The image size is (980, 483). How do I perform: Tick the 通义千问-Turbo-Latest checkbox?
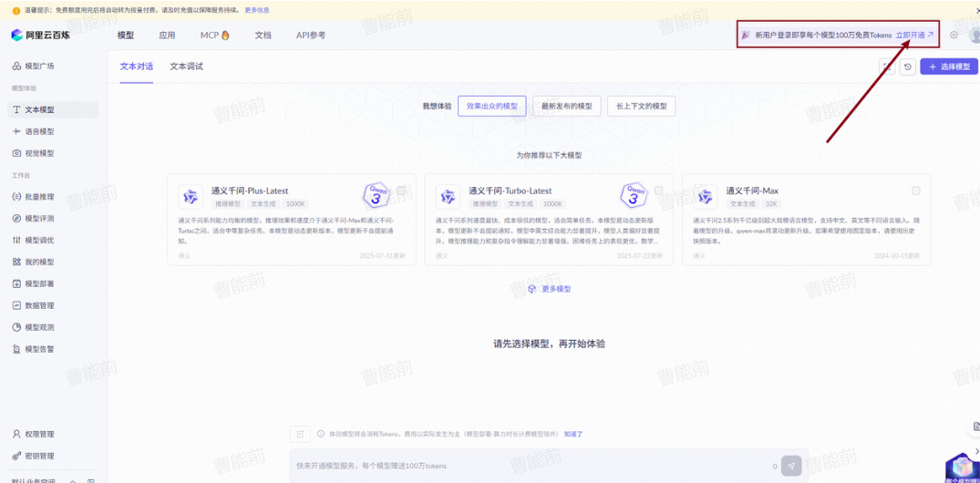pos(658,190)
